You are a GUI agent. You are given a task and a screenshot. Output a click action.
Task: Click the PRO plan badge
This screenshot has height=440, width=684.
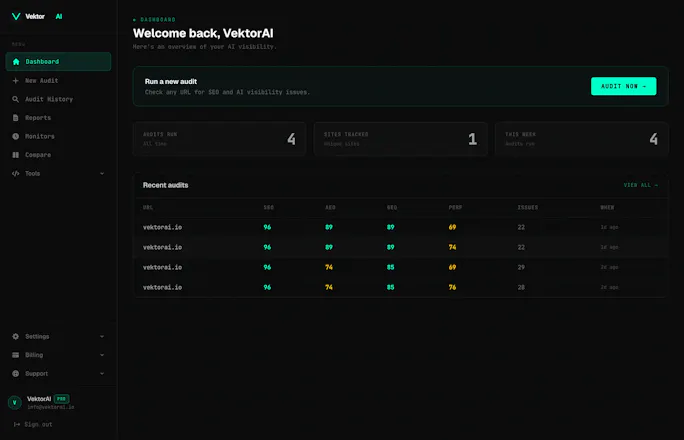coord(62,399)
